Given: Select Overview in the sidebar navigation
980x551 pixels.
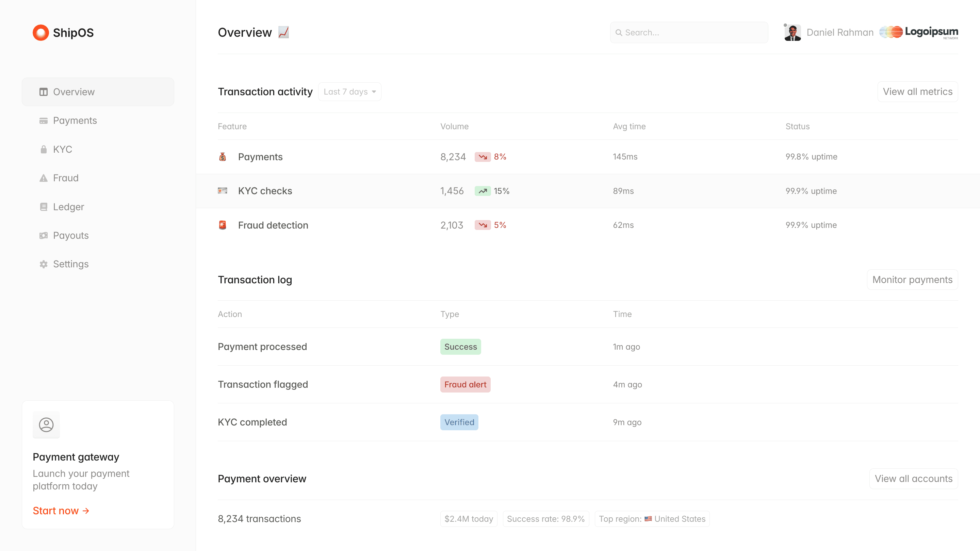Looking at the screenshot, I should [x=74, y=91].
